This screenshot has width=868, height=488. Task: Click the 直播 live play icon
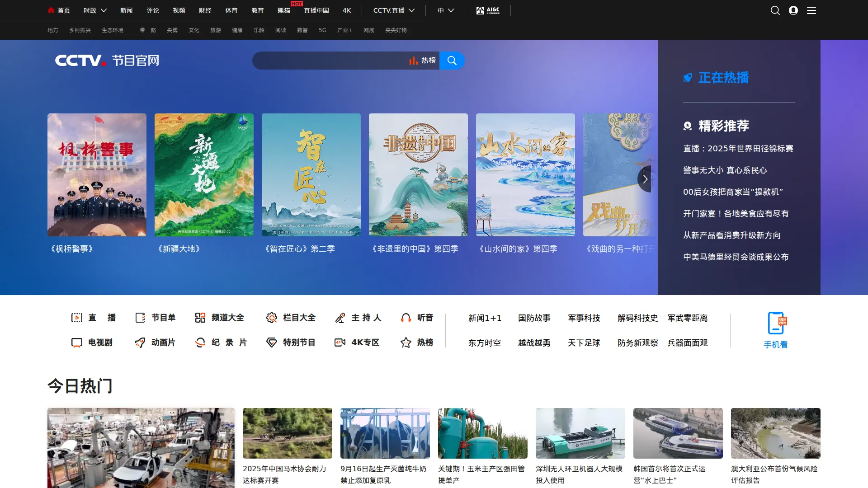(76, 318)
